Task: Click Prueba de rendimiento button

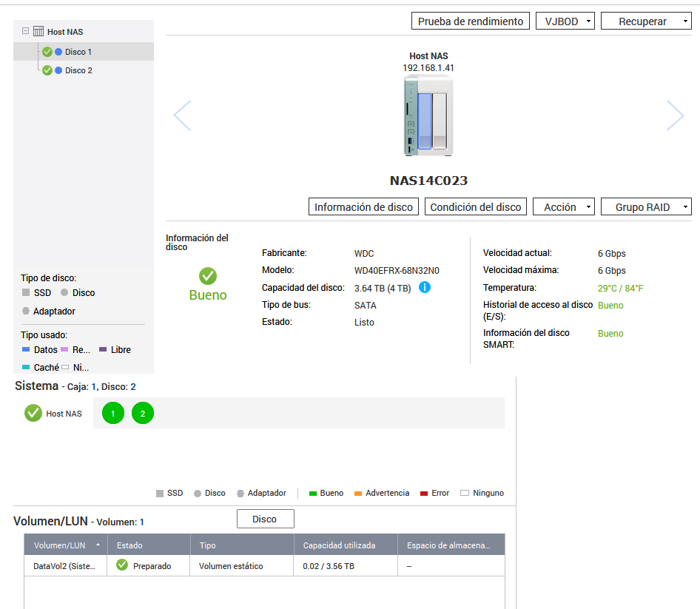Action: (471, 21)
